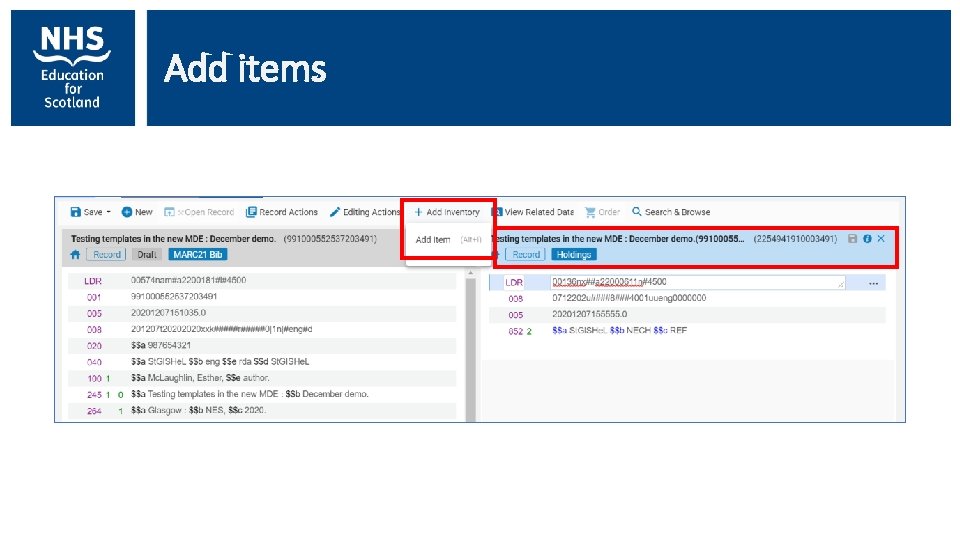Image resolution: width=960 pixels, height=540 pixels.
Task: Select the bib LDR row 00574nam
Action: click(262, 280)
